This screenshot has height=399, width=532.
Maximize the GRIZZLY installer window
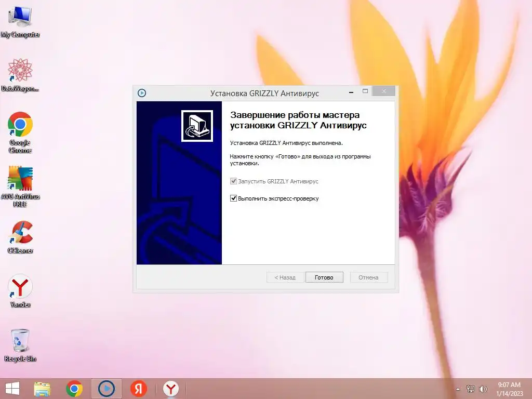pos(365,91)
